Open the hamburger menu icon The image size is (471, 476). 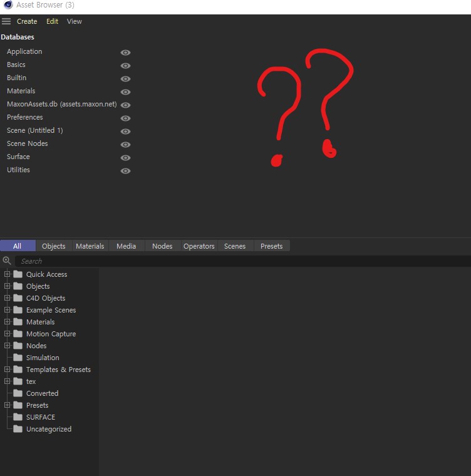click(x=6, y=21)
